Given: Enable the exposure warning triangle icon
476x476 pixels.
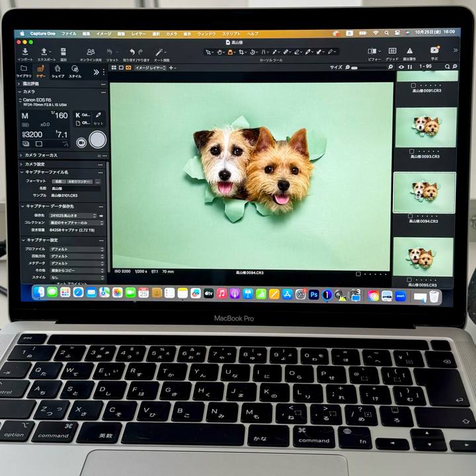Looking at the screenshot, I should pyautogui.click(x=410, y=51).
